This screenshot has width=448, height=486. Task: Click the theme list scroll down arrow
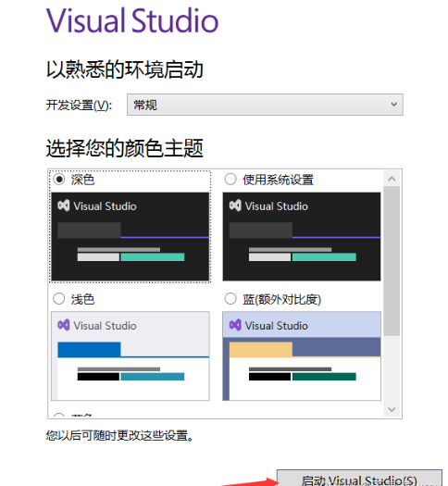(392, 409)
